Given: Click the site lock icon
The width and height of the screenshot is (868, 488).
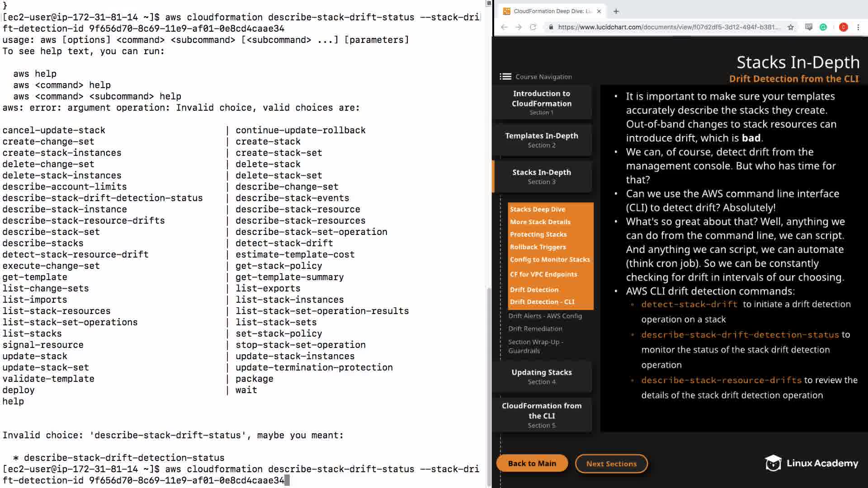Looking at the screenshot, I should [551, 27].
